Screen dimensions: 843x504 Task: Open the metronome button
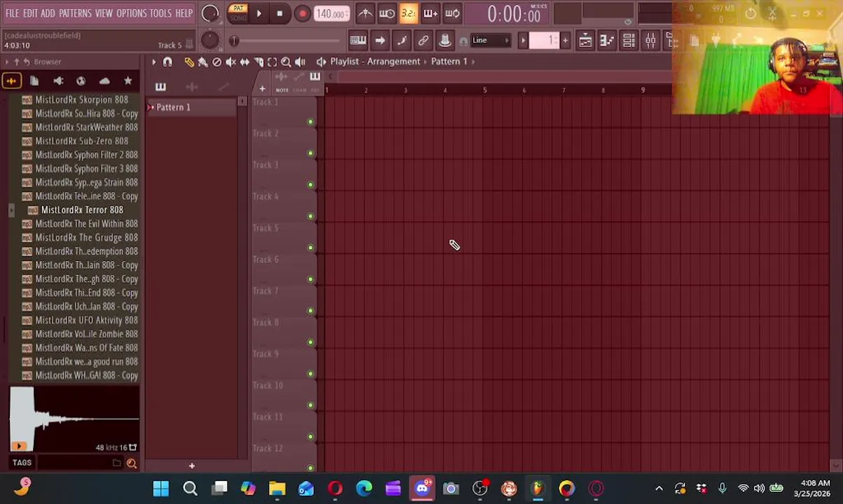(x=365, y=13)
